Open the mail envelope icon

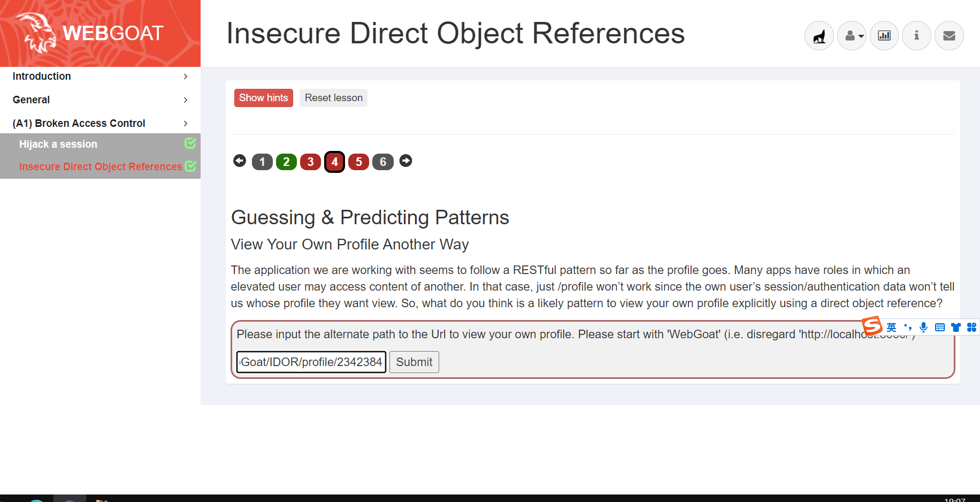tap(949, 36)
